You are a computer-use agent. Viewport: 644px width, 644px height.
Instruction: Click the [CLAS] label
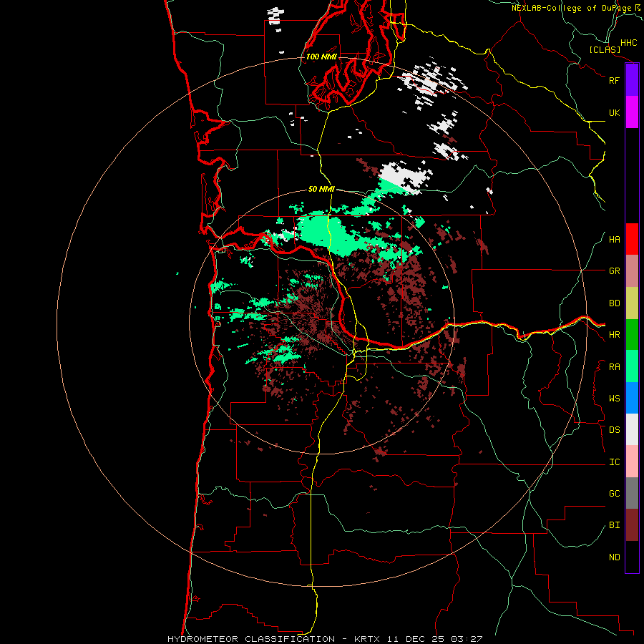(x=605, y=49)
